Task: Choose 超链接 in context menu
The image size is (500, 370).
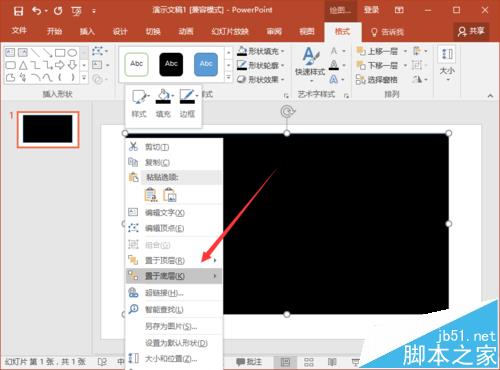Action: (174, 293)
